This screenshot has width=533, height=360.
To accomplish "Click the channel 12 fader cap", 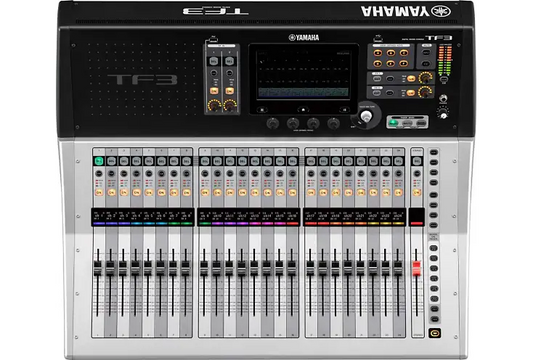I will (241, 268).
